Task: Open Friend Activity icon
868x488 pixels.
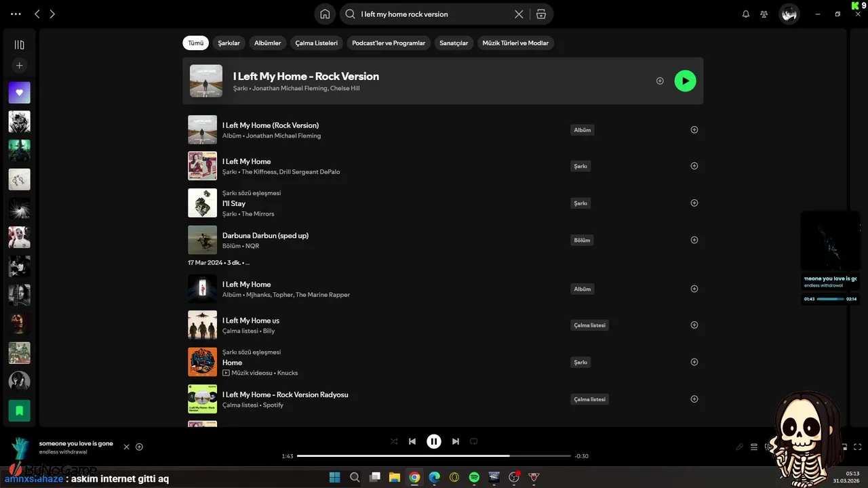Action: [764, 14]
